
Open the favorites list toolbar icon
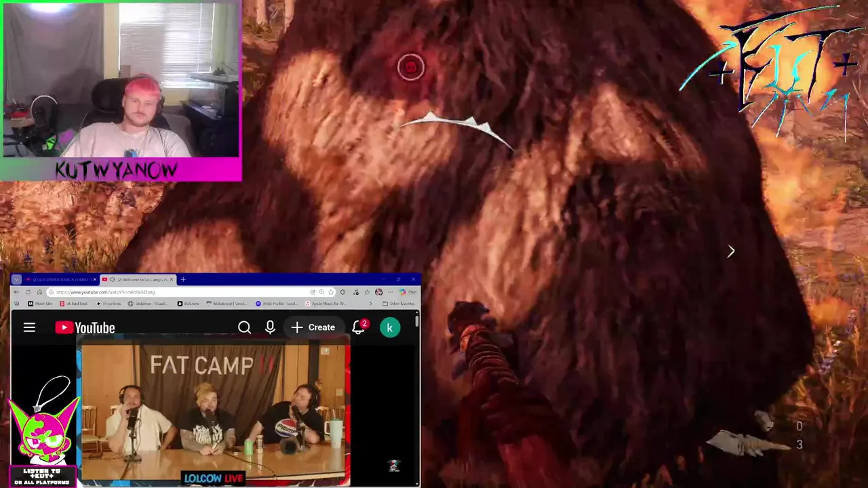click(x=367, y=292)
